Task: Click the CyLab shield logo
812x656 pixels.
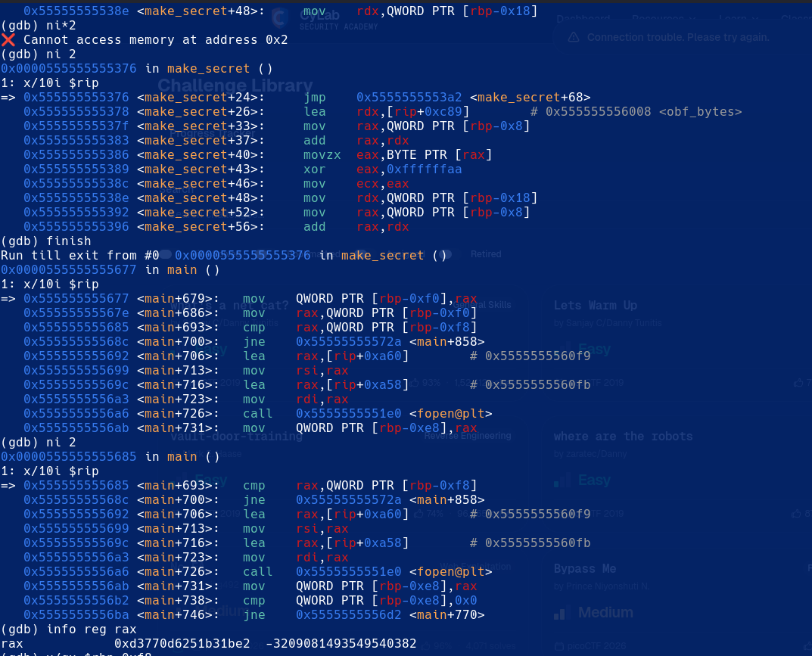Action: click(x=280, y=19)
